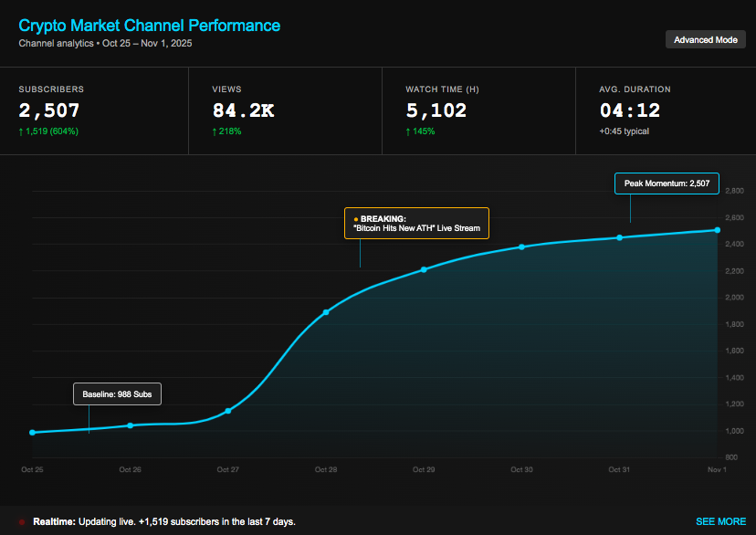Click the Oct 25 data point on chart
The image size is (756, 535).
click(x=33, y=432)
